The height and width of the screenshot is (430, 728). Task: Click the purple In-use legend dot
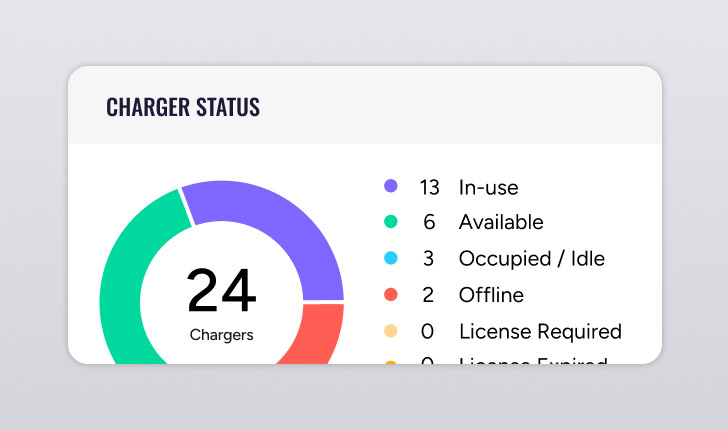pos(391,186)
